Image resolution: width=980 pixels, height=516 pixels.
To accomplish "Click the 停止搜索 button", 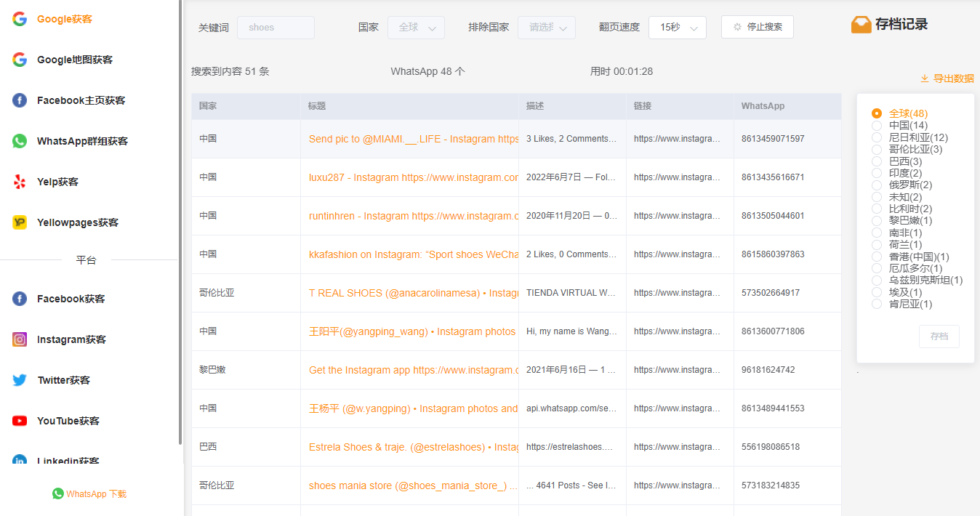I will [x=757, y=27].
